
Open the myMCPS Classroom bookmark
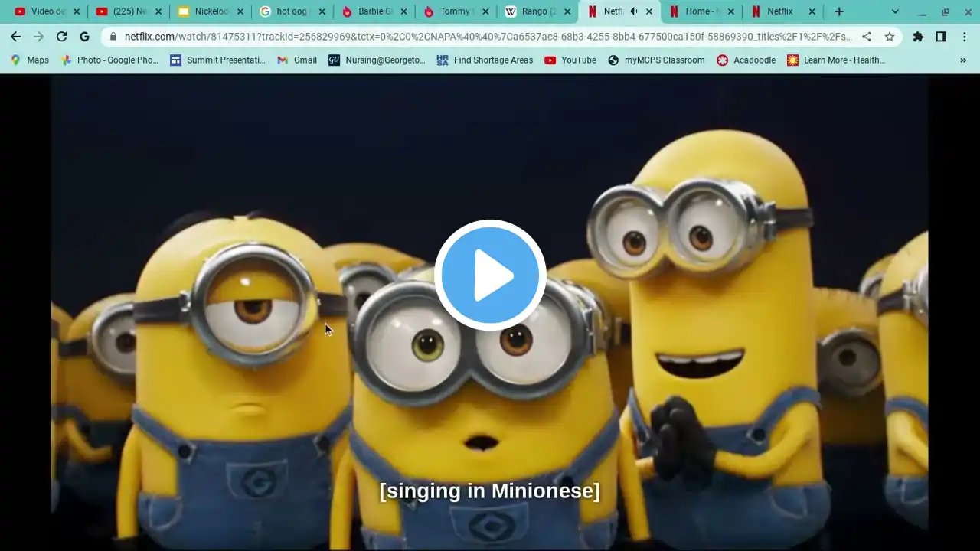656,60
